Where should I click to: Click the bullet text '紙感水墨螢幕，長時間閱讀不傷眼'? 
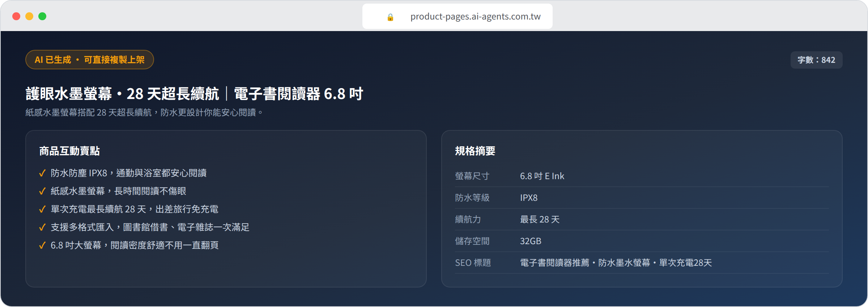pyautogui.click(x=119, y=191)
